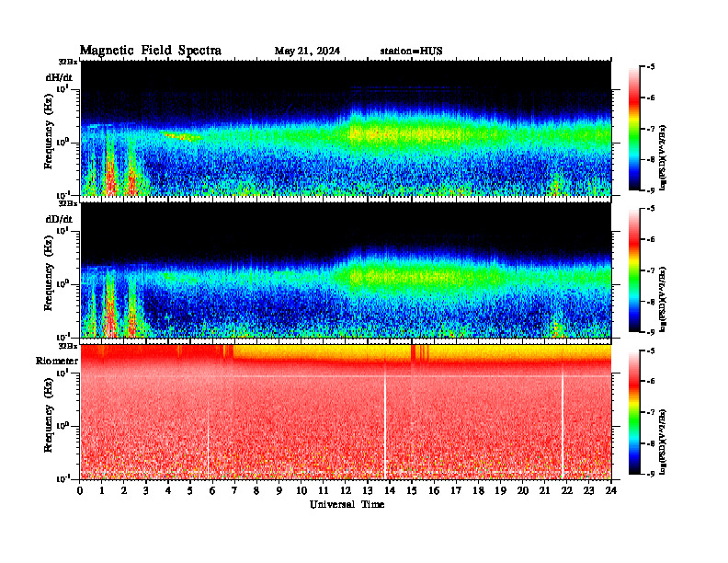Image resolution: width=728 pixels, height=563 pixels.
Task: Click the 'dH/dt' panel label
Action: pyautogui.click(x=59, y=77)
